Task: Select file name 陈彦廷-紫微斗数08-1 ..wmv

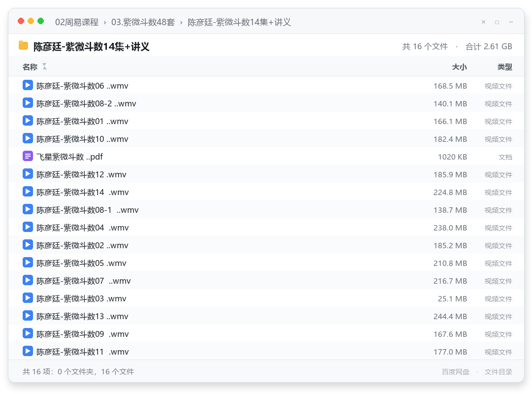Action: [x=88, y=210]
